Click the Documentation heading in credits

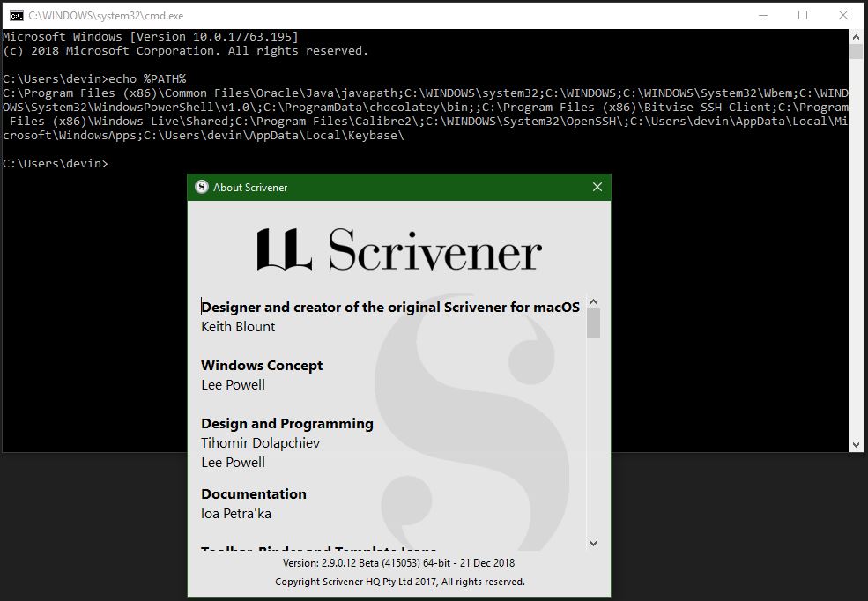pyautogui.click(x=254, y=494)
